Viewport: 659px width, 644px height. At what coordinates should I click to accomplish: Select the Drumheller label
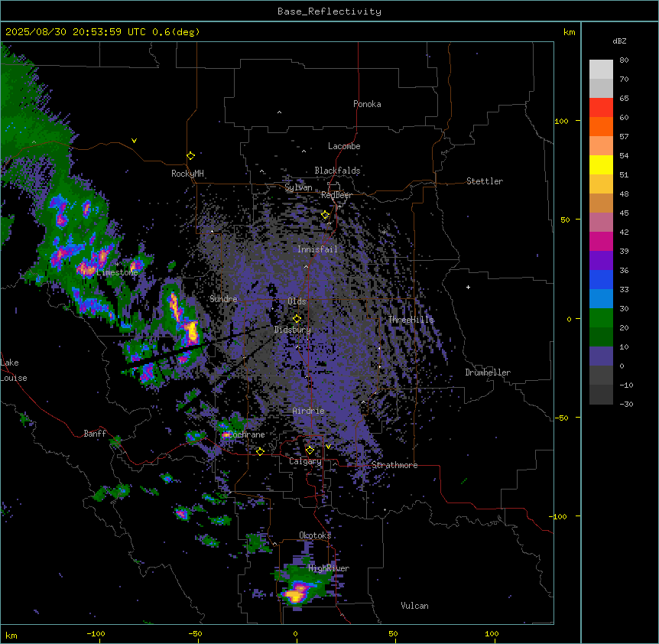[x=488, y=372]
